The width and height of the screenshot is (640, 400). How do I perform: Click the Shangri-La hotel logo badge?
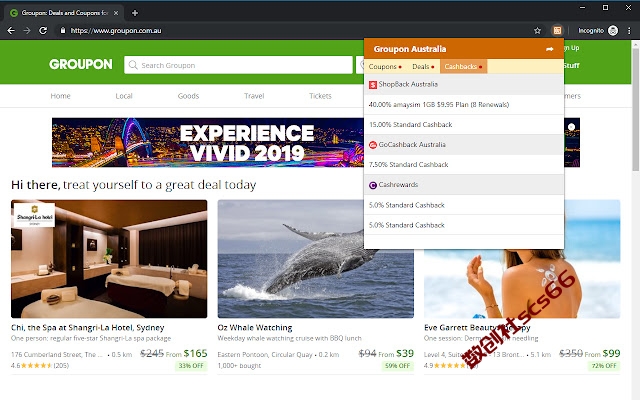(x=35, y=215)
